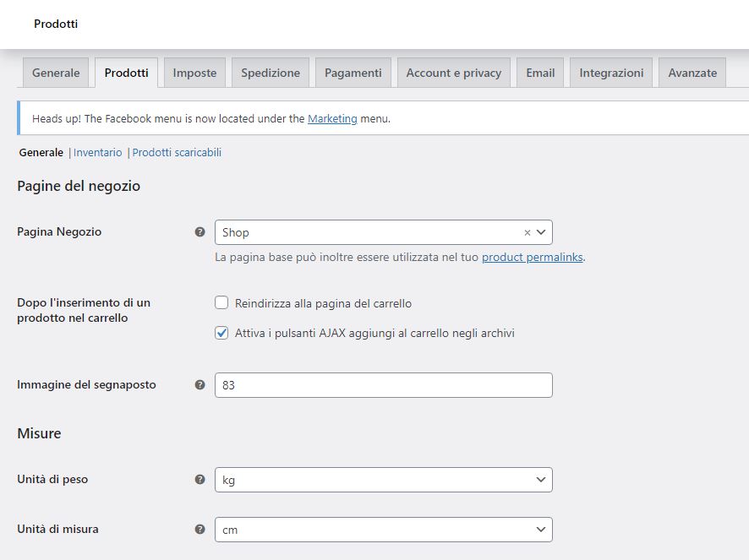
Task: Expand the Unità di peso kg dropdown
Action: coord(383,480)
